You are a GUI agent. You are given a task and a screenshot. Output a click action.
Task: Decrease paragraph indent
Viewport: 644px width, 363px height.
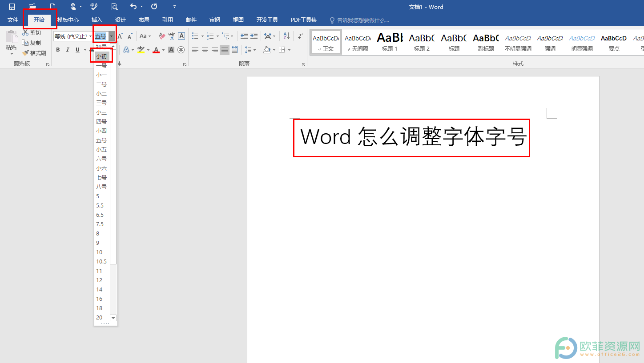244,36
